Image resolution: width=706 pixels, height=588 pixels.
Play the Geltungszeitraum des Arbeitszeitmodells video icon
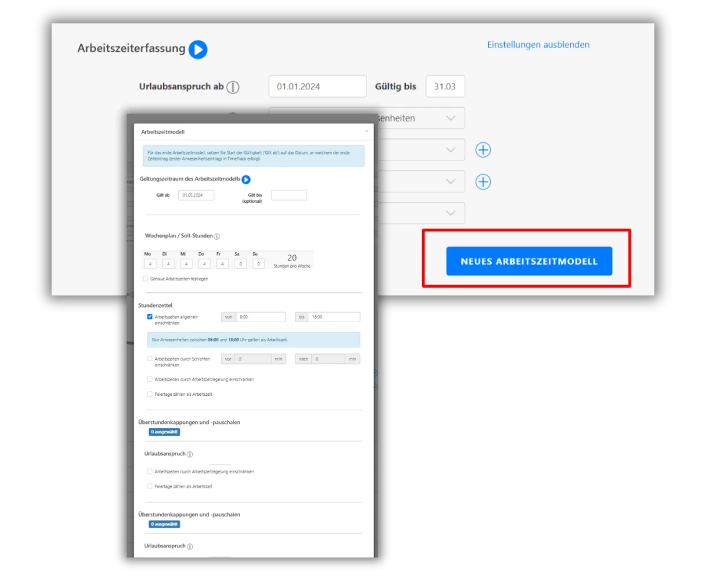[x=246, y=180]
